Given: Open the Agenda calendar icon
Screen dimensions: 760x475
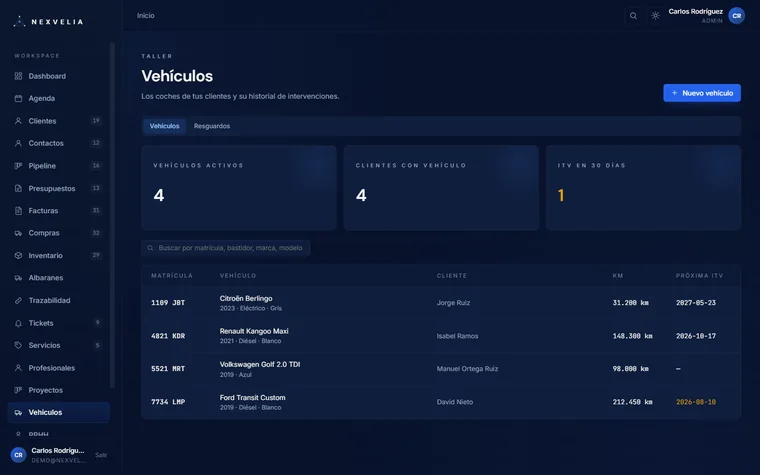Looking at the screenshot, I should (18, 98).
